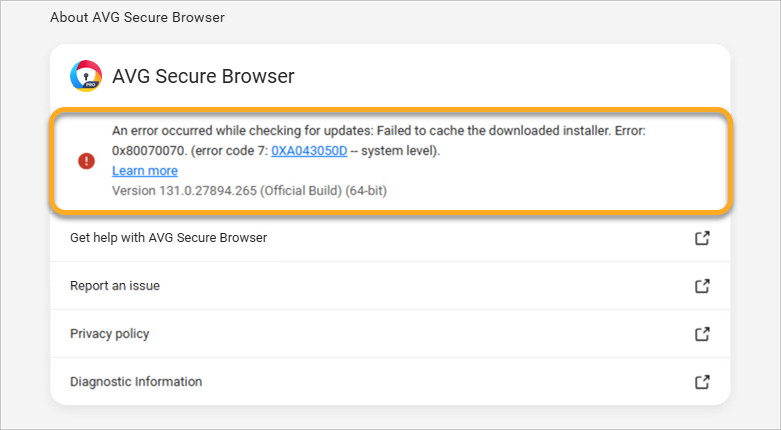The image size is (781, 430).
Task: Open the Diagnostic Information entry
Action: click(136, 382)
